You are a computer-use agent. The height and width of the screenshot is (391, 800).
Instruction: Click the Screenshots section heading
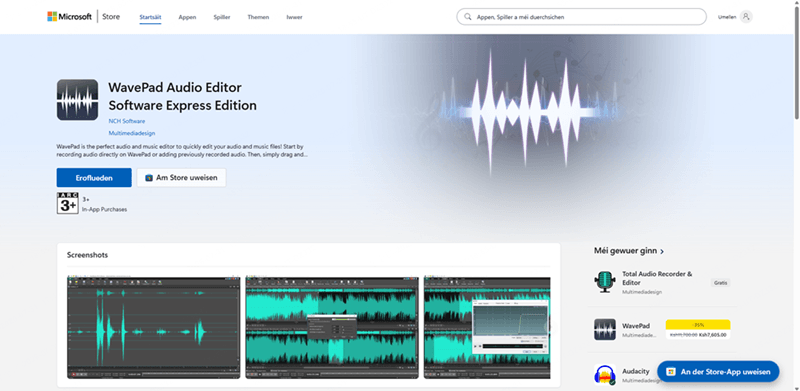tap(87, 255)
